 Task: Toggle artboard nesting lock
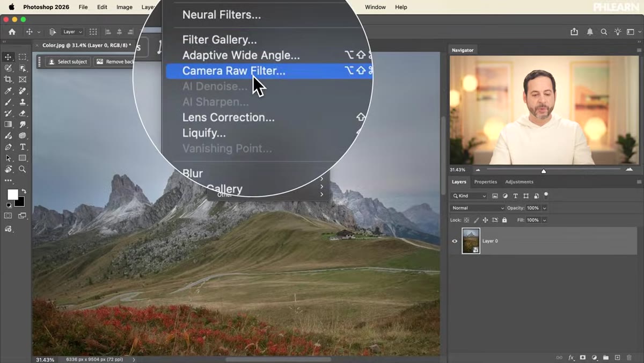[x=495, y=220]
